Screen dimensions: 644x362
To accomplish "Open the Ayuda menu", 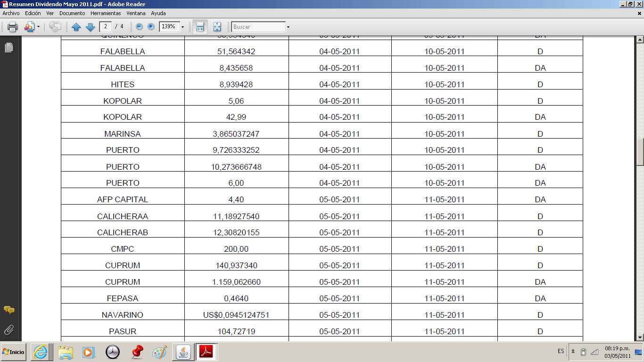I will tap(158, 13).
